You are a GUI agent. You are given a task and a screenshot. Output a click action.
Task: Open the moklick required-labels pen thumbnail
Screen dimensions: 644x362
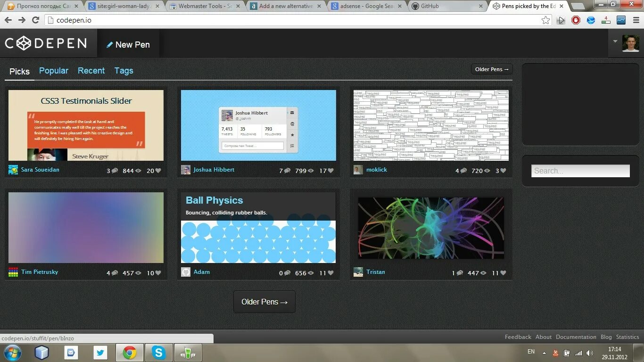coord(431,125)
